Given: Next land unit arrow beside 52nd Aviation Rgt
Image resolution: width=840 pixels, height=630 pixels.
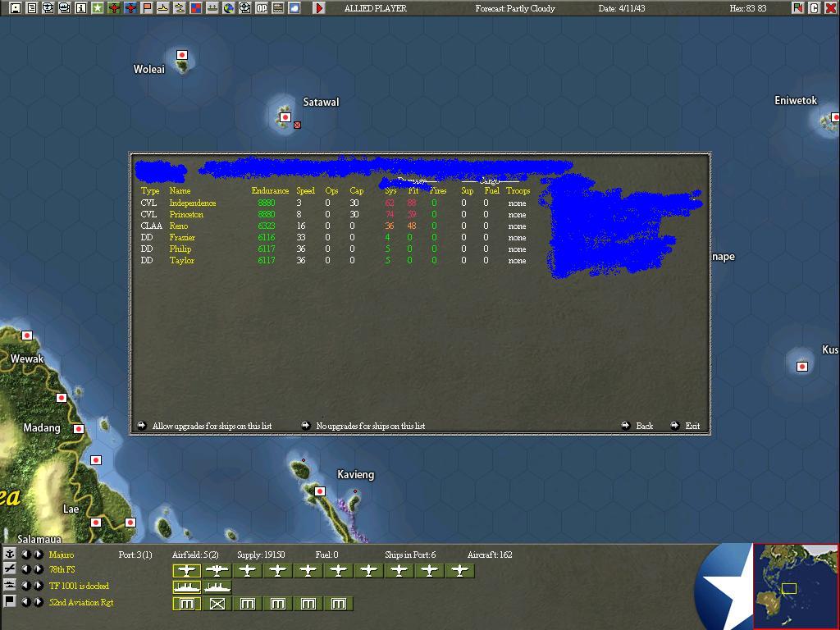Looking at the screenshot, I should pyautogui.click(x=39, y=601).
